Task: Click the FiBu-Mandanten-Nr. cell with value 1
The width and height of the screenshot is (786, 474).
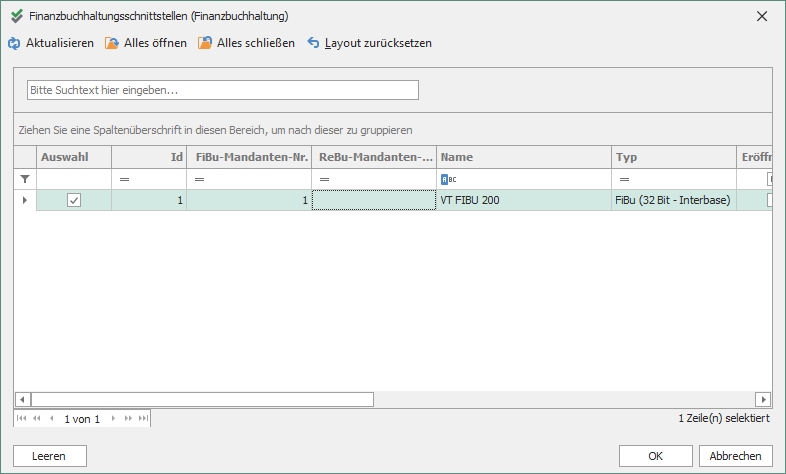Action: 249,200
